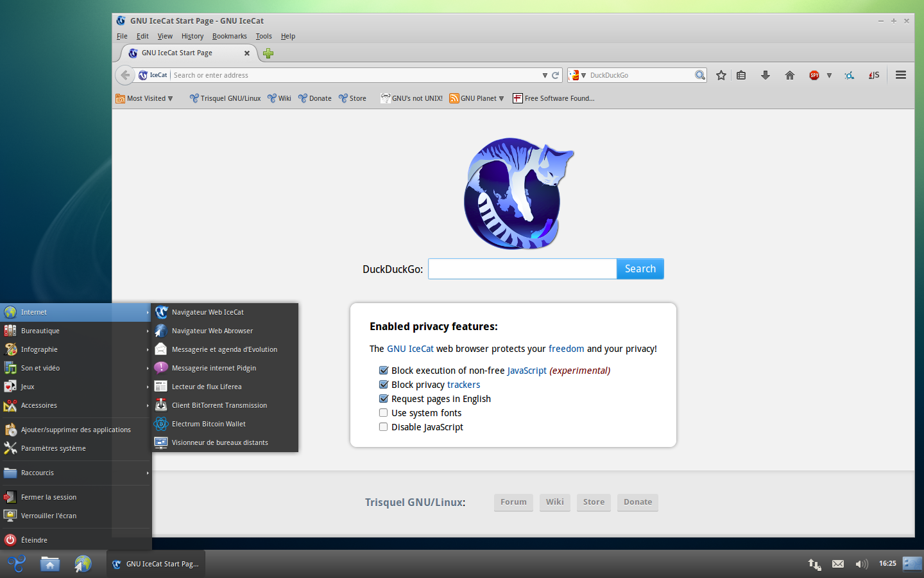Open Messagerie internet Pidgin
The image size is (924, 578).
tap(225, 368)
